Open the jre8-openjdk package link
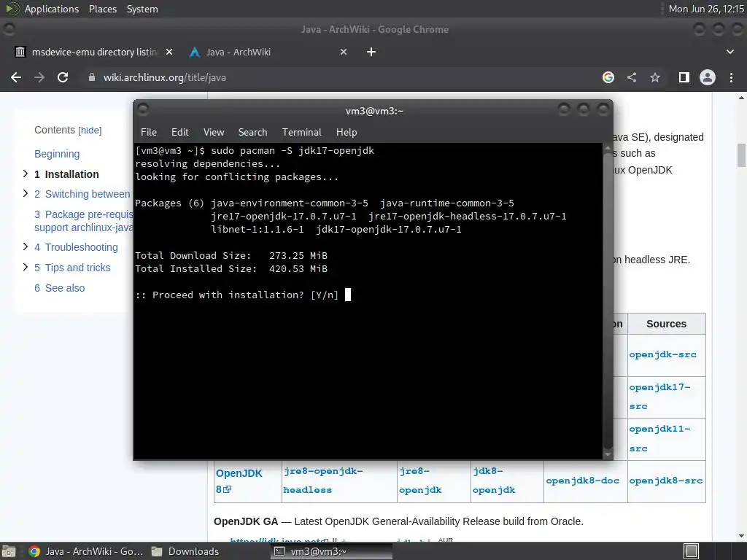The image size is (747, 560). coord(420,481)
